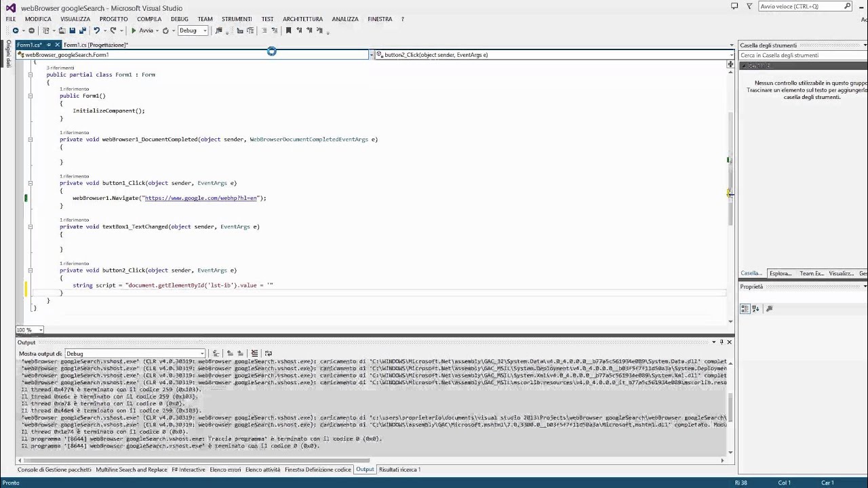The width and height of the screenshot is (868, 488).
Task: Switch to Multiline Search and Replace tab
Action: (x=132, y=470)
